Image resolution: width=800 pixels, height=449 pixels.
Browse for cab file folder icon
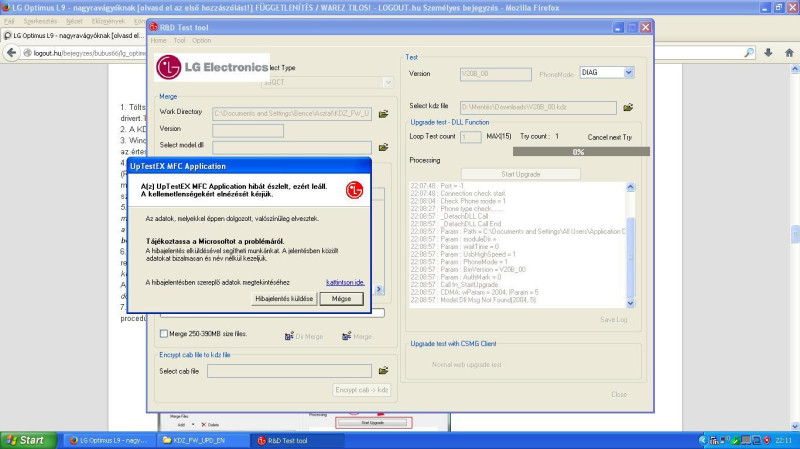pos(383,370)
